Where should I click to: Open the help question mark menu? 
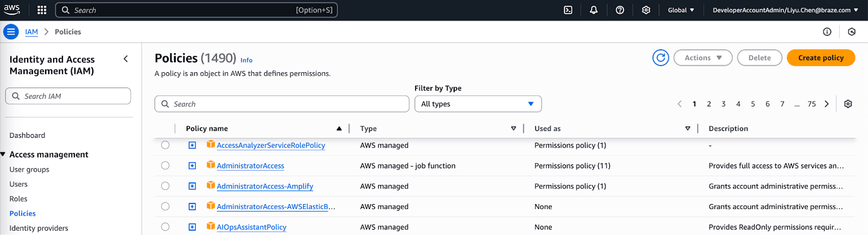point(620,10)
